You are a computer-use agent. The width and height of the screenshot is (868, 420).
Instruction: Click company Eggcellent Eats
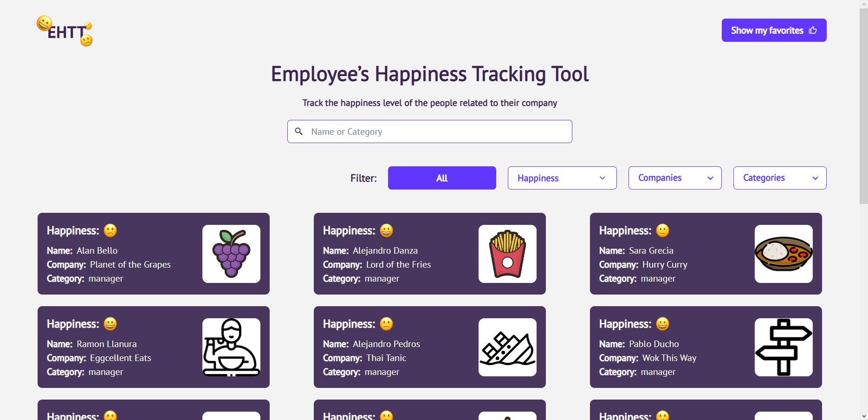[121, 358]
